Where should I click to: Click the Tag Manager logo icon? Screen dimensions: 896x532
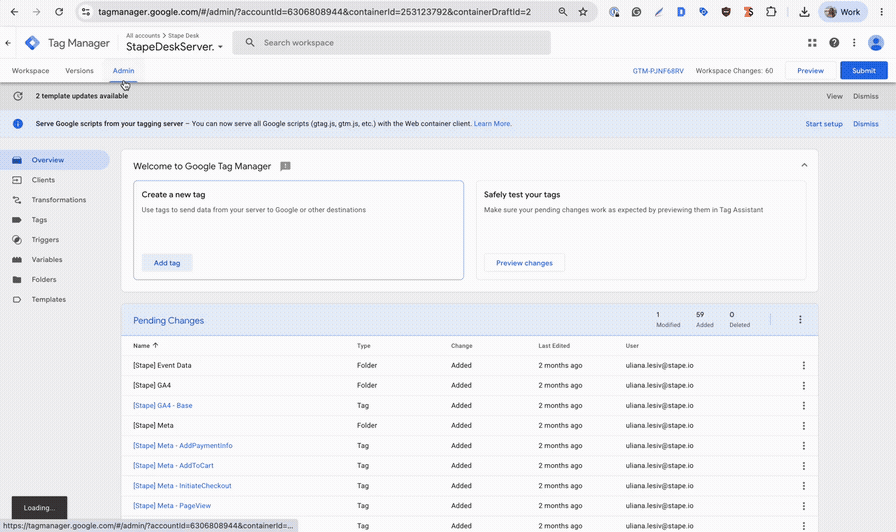pos(33,43)
